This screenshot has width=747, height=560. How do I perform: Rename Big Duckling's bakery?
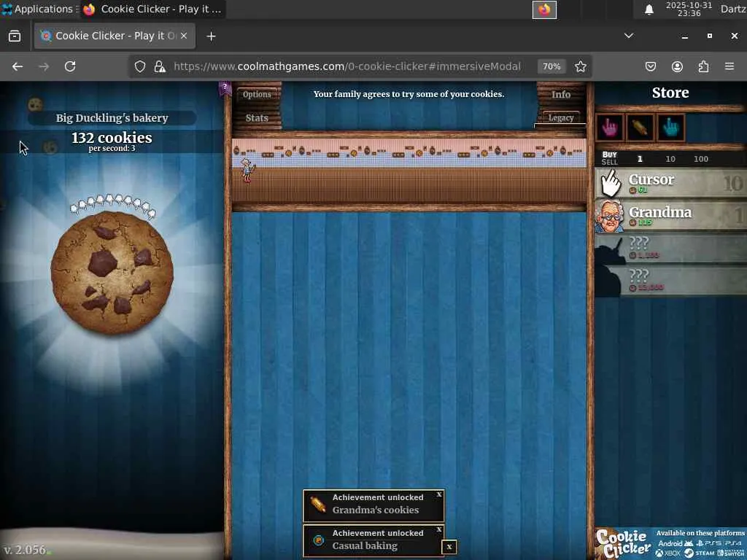click(112, 117)
